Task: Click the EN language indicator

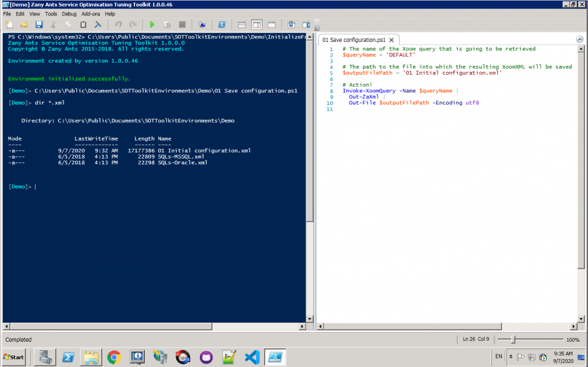Action: 499,357
